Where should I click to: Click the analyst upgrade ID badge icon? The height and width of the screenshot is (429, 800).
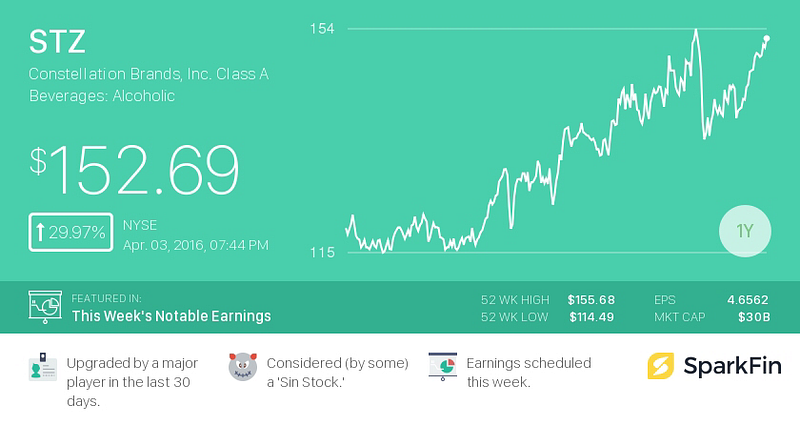[x=43, y=366]
